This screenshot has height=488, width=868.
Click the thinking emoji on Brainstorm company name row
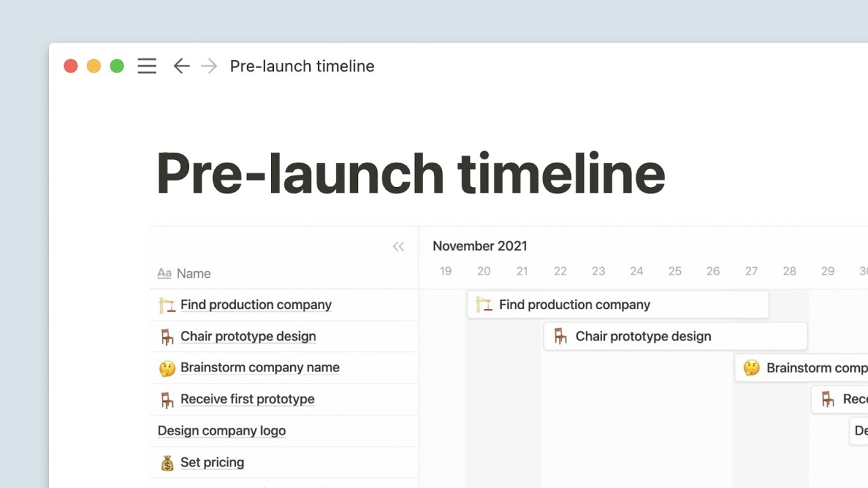point(167,368)
